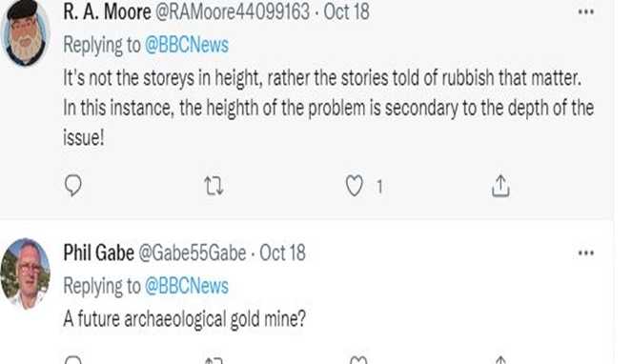Open @Gabe55Gabe handle
632x364 pixels.
193,253
